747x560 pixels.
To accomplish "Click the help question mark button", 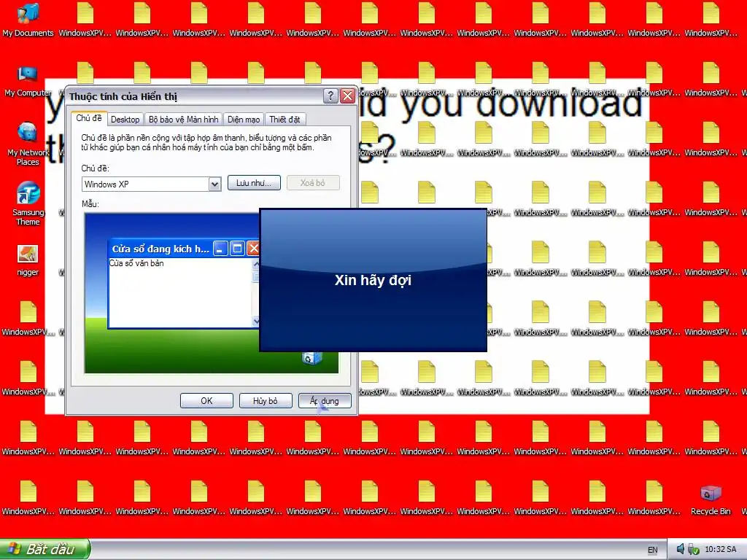I will [x=330, y=96].
